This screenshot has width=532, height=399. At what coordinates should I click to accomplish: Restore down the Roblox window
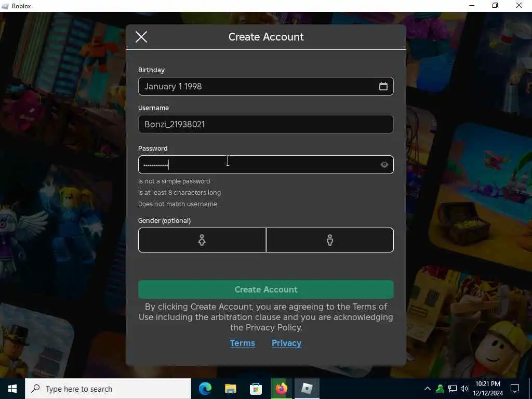(495, 6)
